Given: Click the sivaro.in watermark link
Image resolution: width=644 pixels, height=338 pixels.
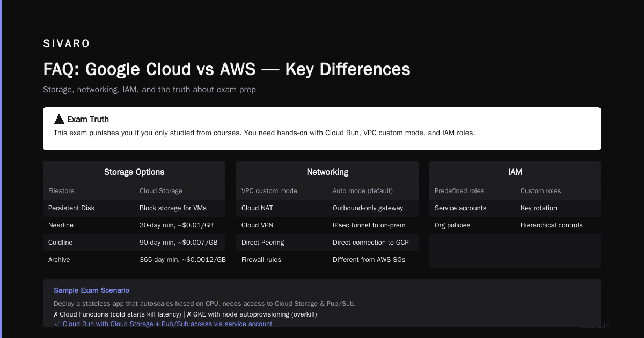Looking at the screenshot, I should (595, 326).
